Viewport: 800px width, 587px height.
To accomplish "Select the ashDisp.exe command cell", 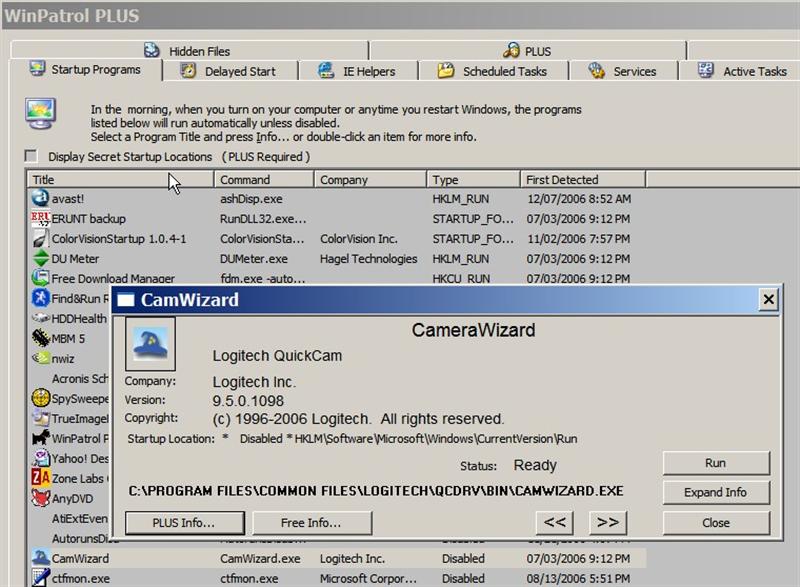I will [251, 198].
